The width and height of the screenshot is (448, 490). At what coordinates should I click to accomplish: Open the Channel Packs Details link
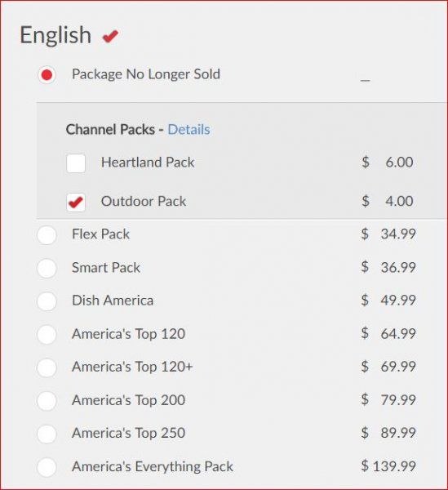coord(189,129)
